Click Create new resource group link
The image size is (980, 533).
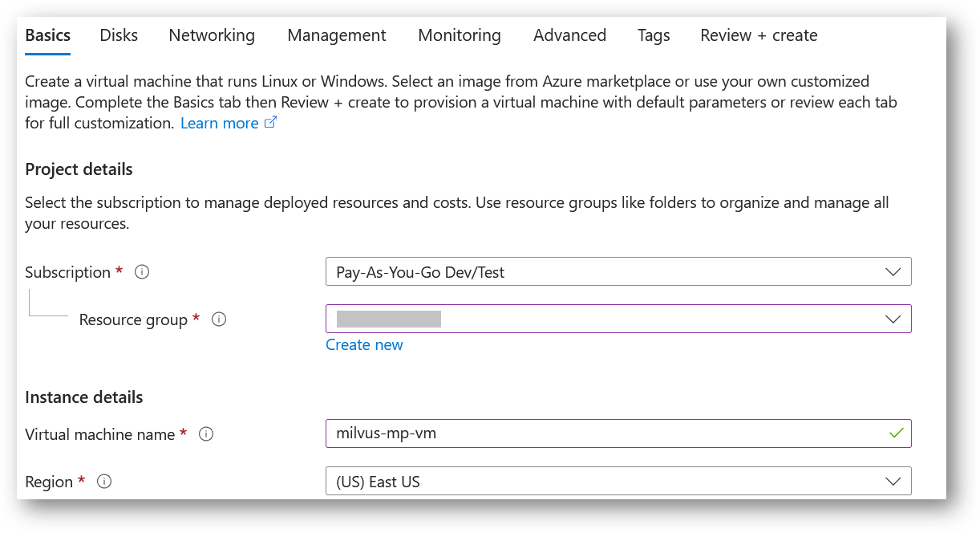click(364, 344)
